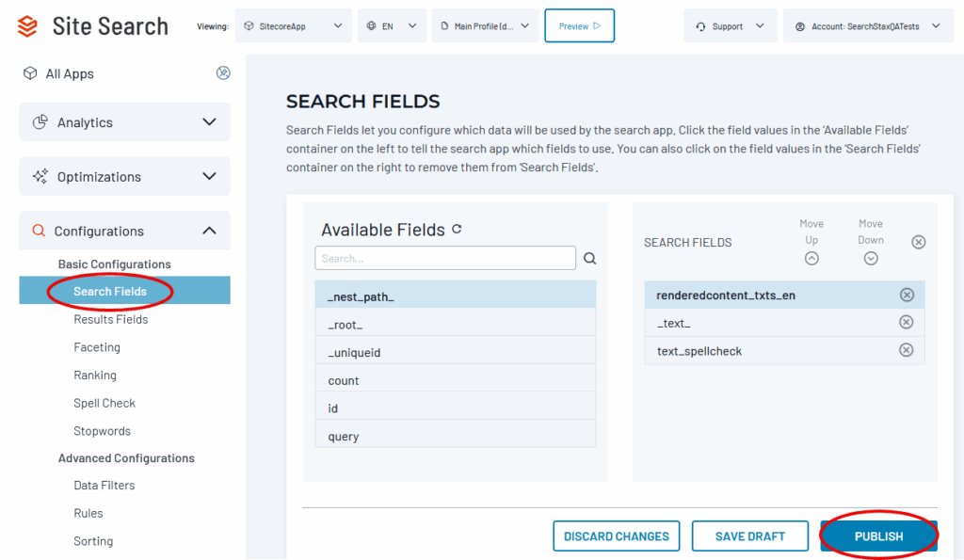The image size is (964, 560).
Task: Click the magnifier icon next to search box
Action: [590, 259]
